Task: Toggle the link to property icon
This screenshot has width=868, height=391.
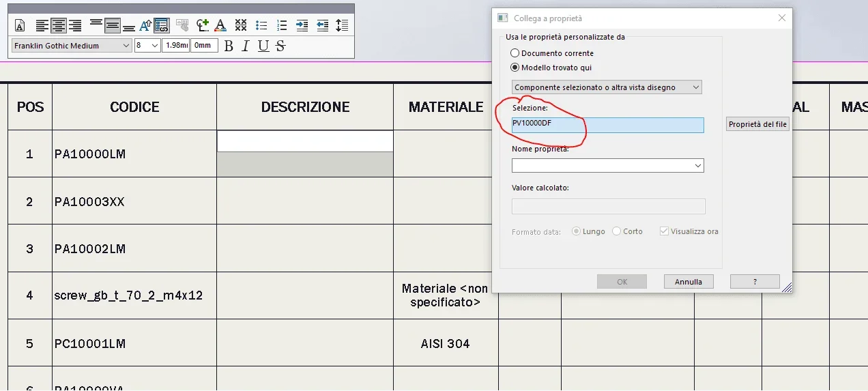Action: coord(161,26)
